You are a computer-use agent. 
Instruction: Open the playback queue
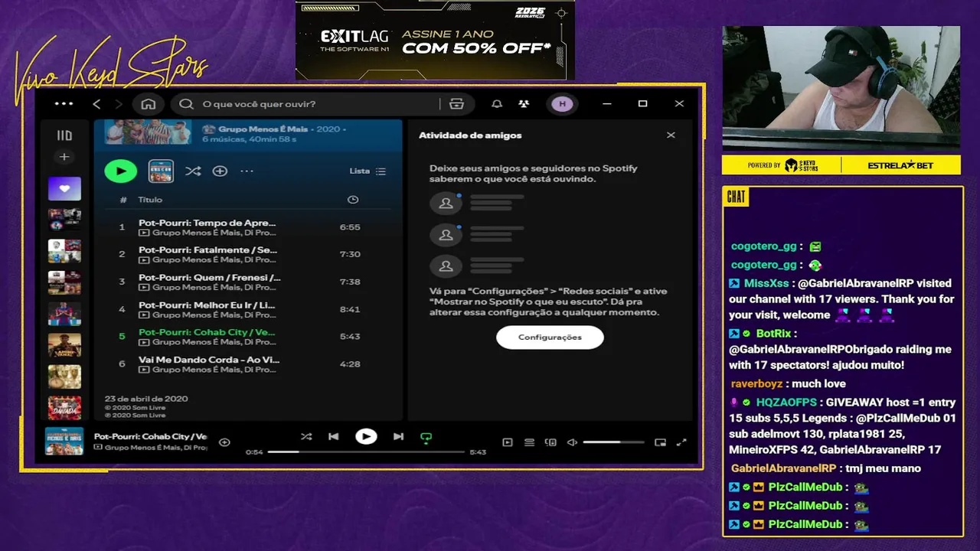click(529, 442)
